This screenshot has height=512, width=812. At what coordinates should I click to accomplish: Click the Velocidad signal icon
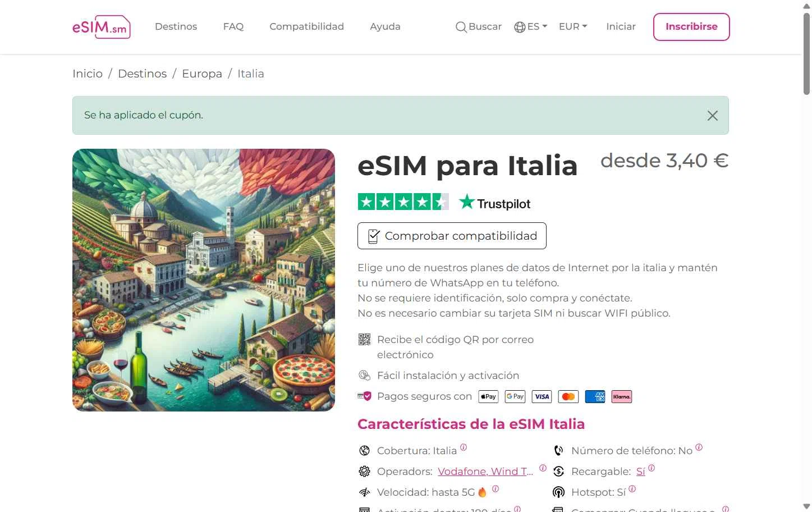(364, 492)
